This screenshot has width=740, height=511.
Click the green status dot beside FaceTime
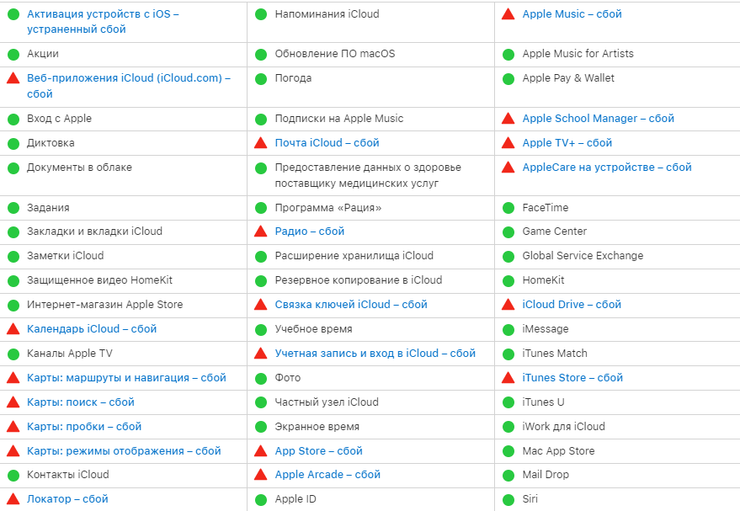(508, 208)
